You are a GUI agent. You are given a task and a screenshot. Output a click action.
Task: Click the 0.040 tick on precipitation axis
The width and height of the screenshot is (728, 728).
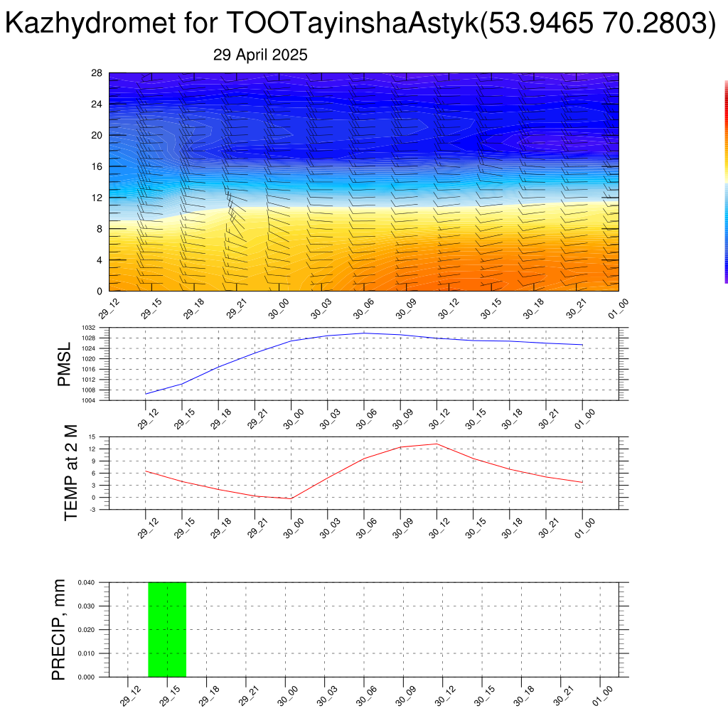coord(86,583)
